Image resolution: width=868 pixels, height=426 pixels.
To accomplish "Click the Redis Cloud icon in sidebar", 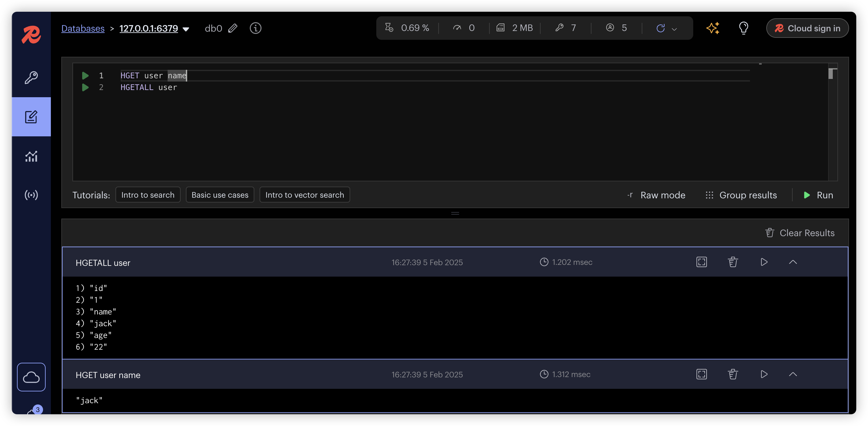I will 31,377.
